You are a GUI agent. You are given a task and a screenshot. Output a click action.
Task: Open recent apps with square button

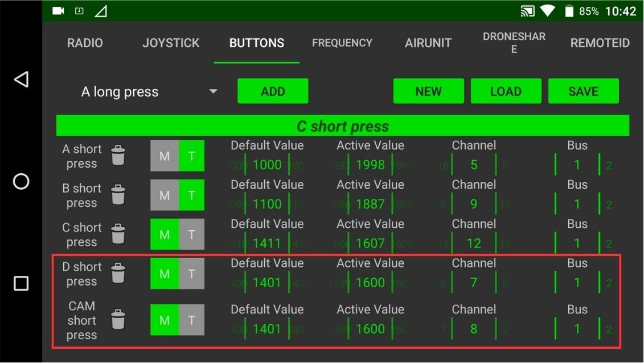pyautogui.click(x=21, y=283)
